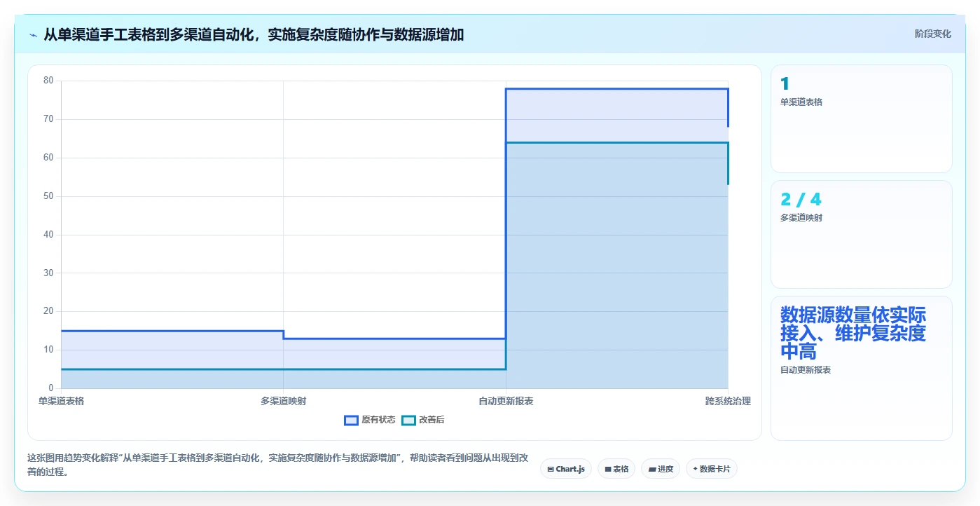Click the 改善后 legend label
Screen dimensions: 980x506
tap(432, 420)
